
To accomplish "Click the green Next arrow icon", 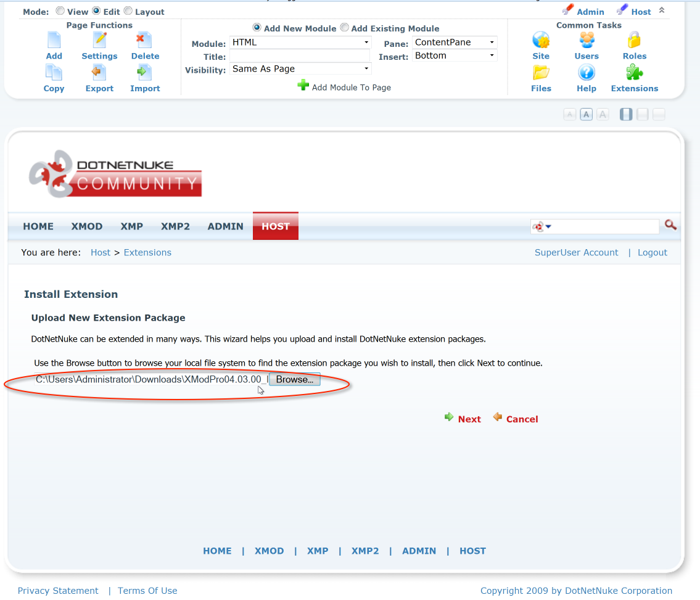I will point(449,417).
